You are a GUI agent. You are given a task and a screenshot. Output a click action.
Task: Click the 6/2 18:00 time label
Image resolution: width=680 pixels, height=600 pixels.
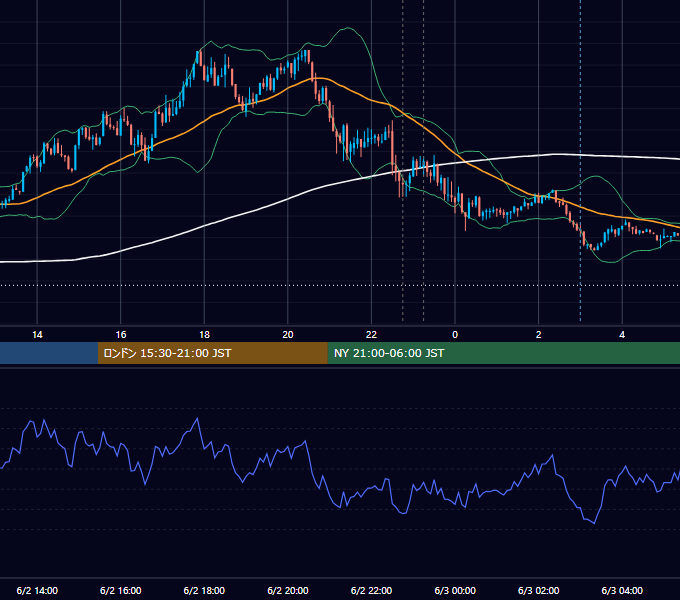pos(204,590)
